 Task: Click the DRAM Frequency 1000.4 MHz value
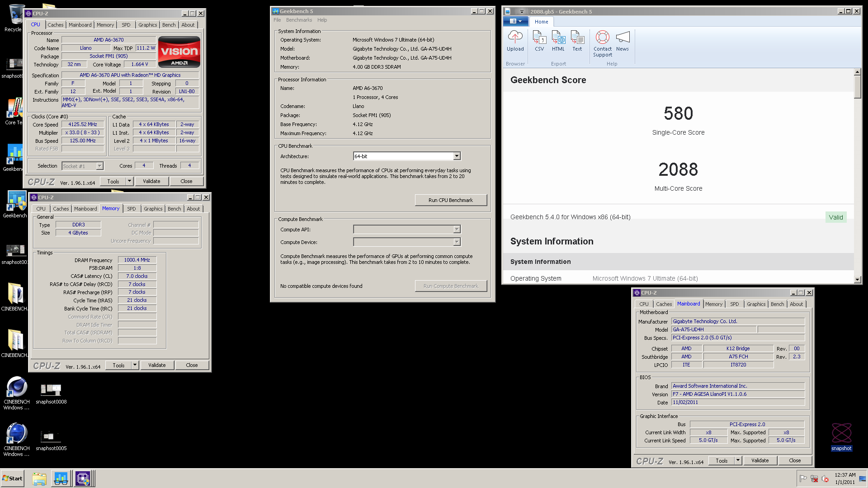(137, 260)
